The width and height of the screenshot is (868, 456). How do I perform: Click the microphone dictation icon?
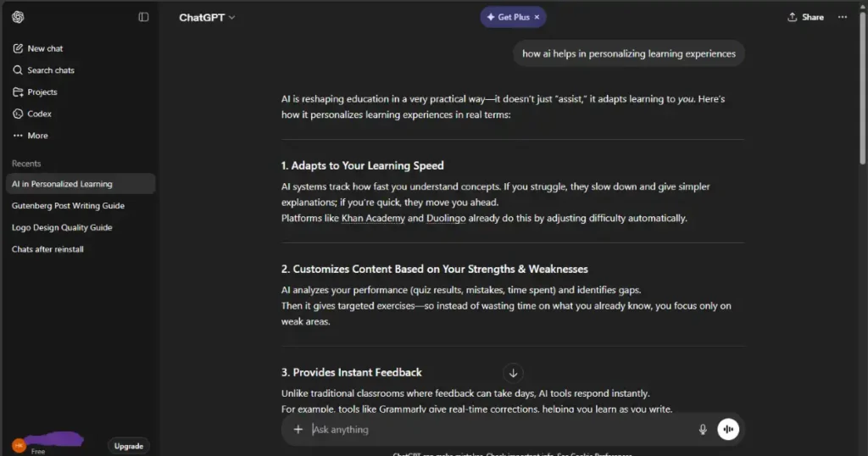(x=703, y=430)
